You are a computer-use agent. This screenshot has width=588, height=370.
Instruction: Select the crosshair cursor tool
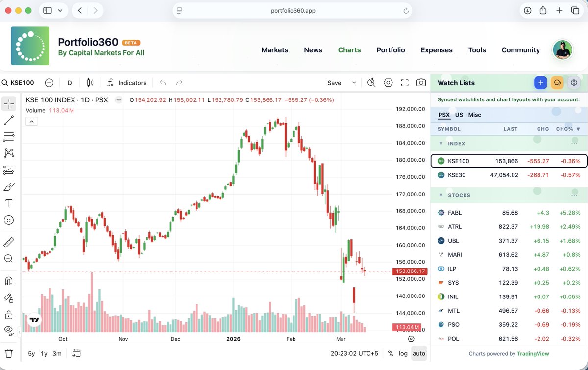coord(9,103)
